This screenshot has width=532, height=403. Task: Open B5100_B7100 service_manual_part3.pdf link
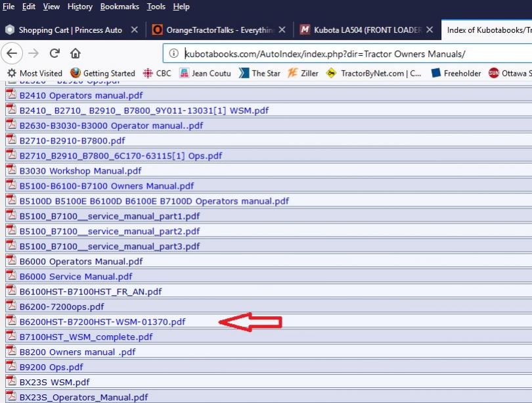(110, 247)
